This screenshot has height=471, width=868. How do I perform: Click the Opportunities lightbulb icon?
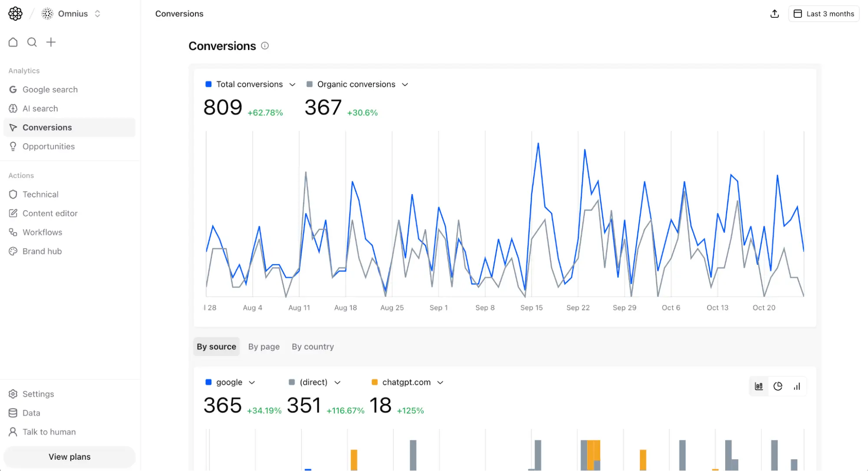[x=13, y=146]
